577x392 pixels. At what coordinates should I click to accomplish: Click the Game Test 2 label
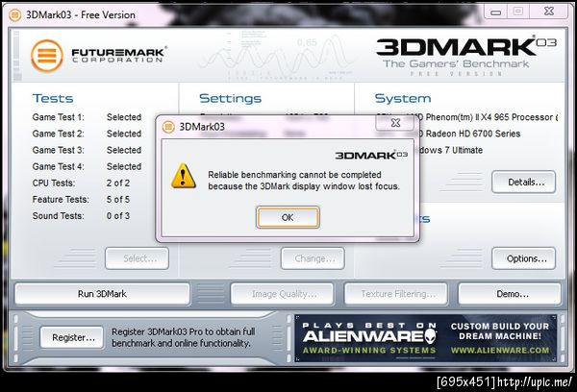pyautogui.click(x=58, y=134)
